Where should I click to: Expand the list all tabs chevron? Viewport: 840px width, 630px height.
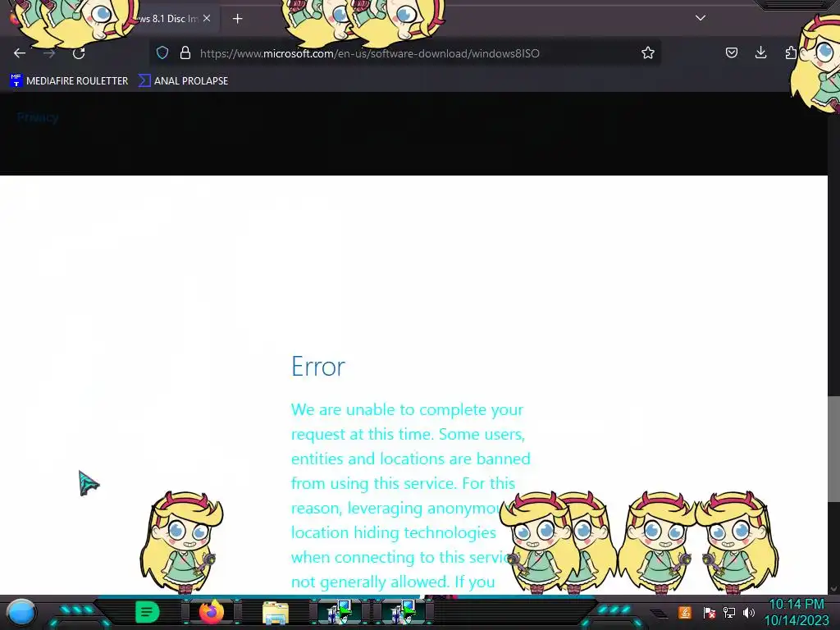point(701,18)
